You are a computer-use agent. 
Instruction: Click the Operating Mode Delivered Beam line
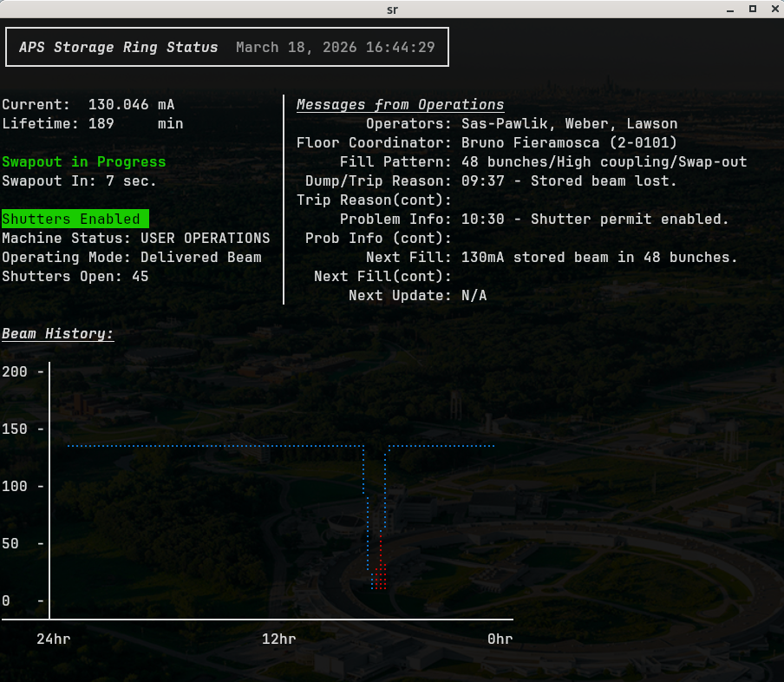pyautogui.click(x=131, y=257)
